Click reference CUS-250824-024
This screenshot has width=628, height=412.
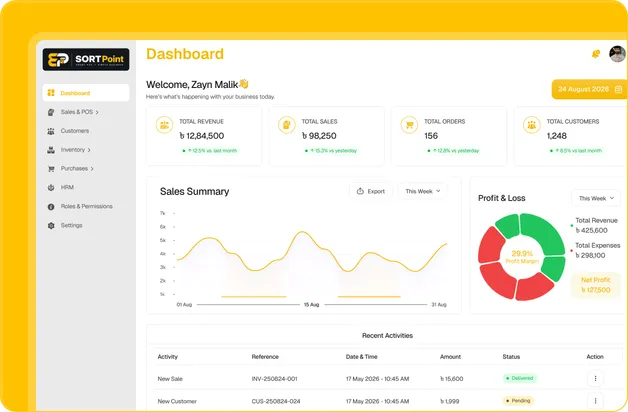click(x=276, y=401)
